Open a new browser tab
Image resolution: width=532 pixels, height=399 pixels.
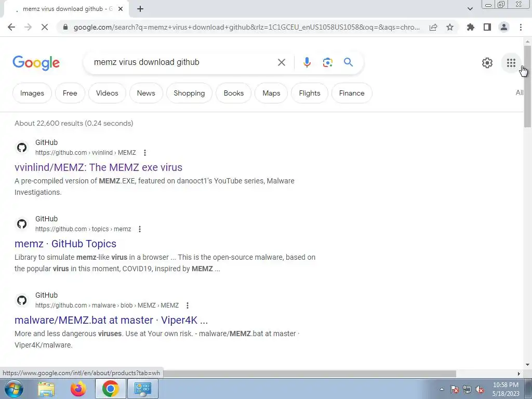[140, 9]
